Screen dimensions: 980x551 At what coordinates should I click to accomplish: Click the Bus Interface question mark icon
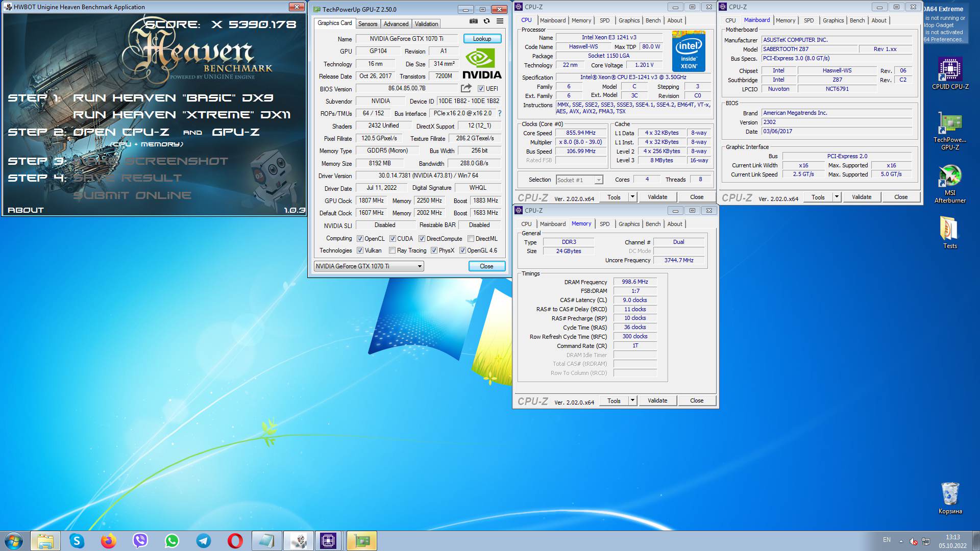pos(500,113)
